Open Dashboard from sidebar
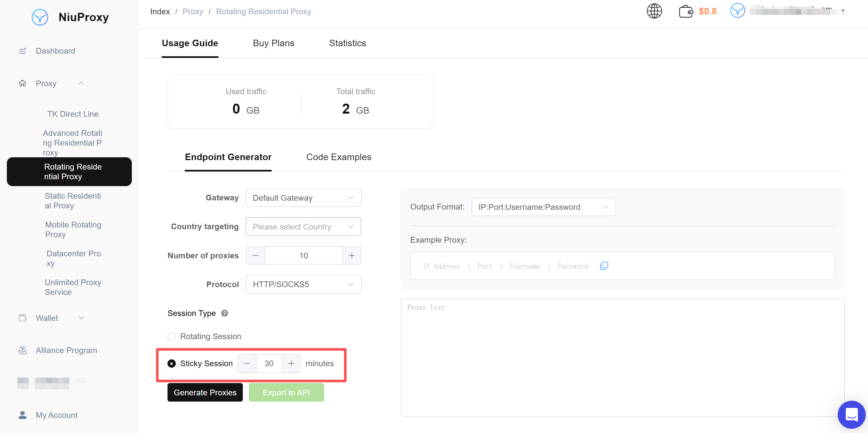The image size is (868, 433). 55,51
